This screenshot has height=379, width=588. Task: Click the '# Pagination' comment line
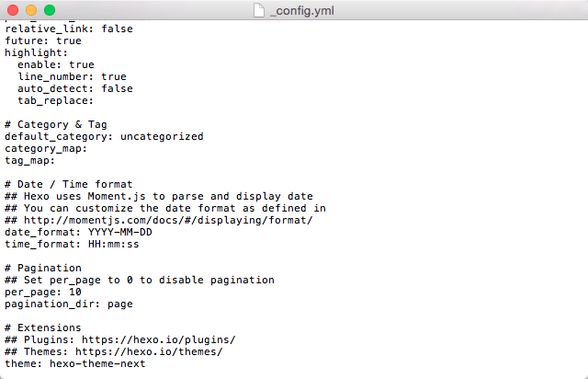[x=43, y=268]
